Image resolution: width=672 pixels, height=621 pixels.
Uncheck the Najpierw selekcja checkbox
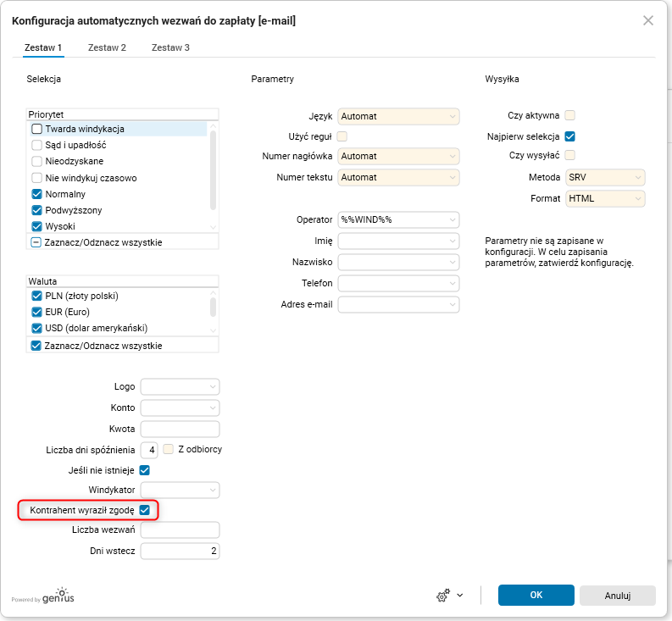[570, 136]
